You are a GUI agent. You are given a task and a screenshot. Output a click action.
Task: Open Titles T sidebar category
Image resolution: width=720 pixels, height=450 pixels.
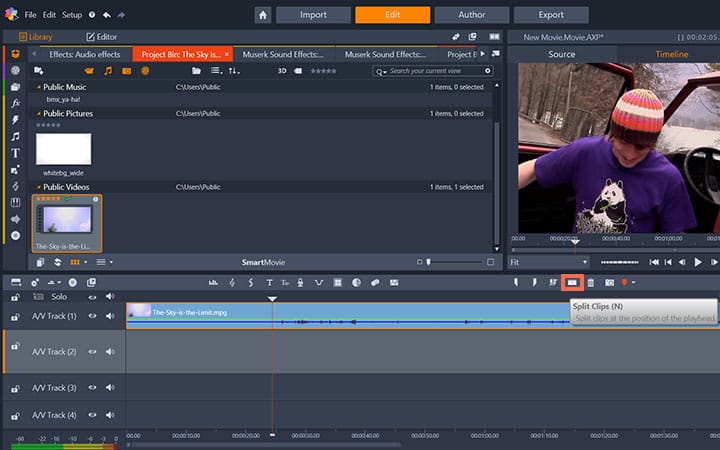(15, 153)
